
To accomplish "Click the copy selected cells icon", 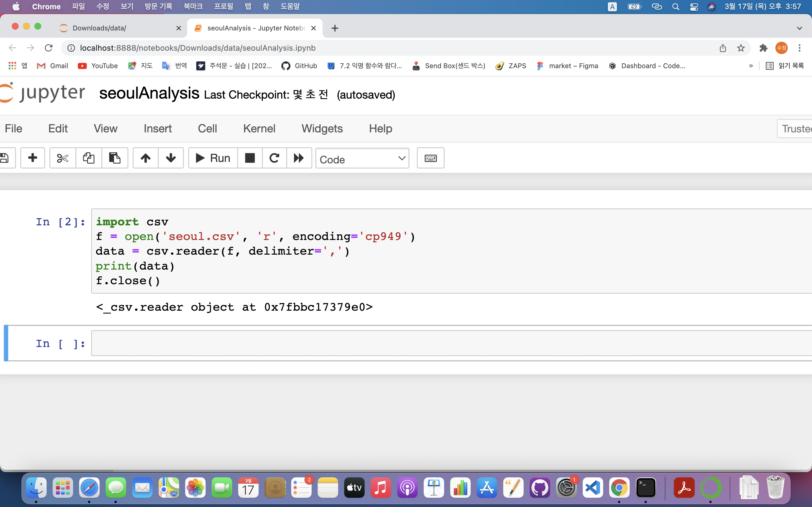I will tap(89, 158).
